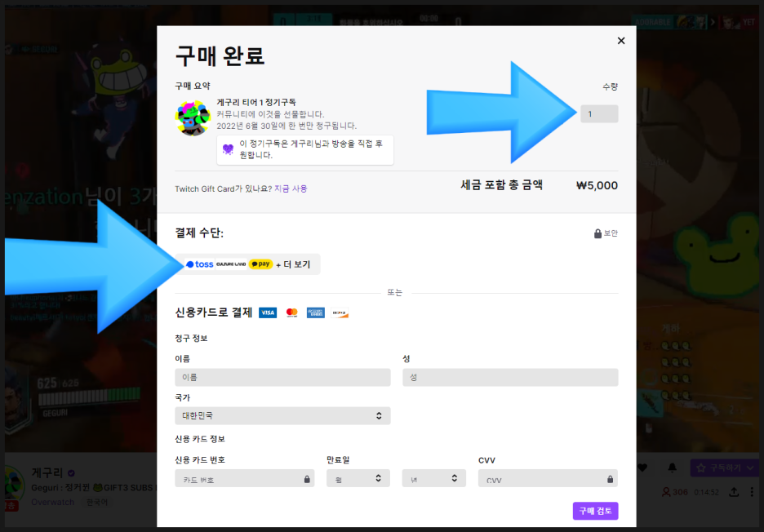Click the verified badge next to 게구리
The image size is (764, 532).
click(x=72, y=472)
